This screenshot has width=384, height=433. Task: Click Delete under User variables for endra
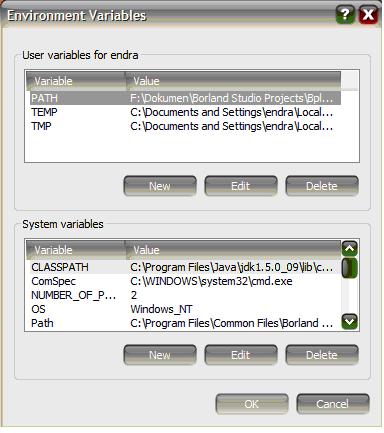[322, 186]
